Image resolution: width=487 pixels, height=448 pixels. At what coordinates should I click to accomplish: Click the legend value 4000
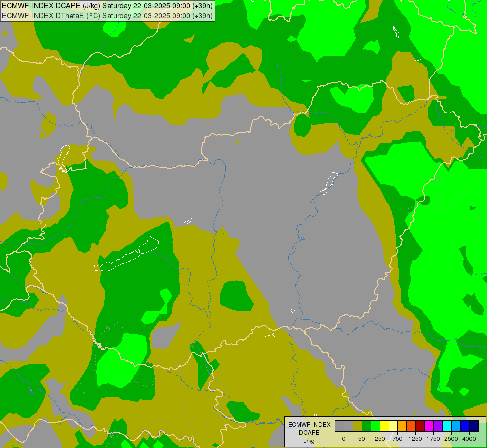pos(469,439)
